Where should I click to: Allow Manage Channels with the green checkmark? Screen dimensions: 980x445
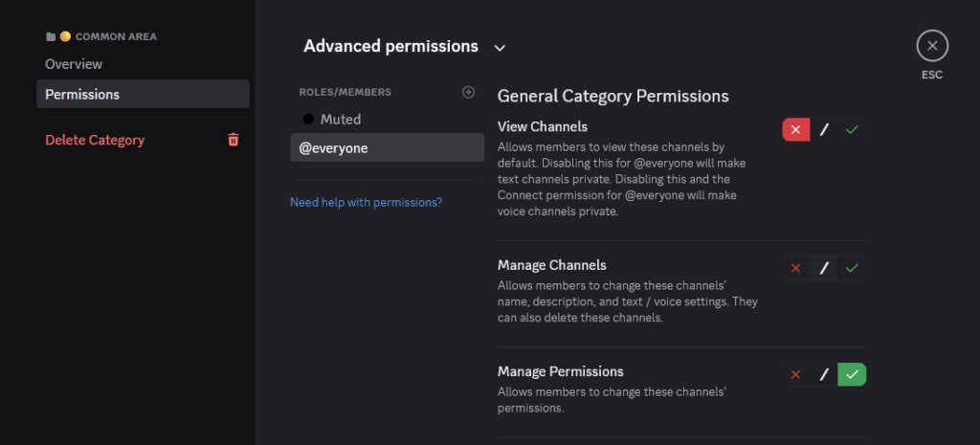point(852,268)
